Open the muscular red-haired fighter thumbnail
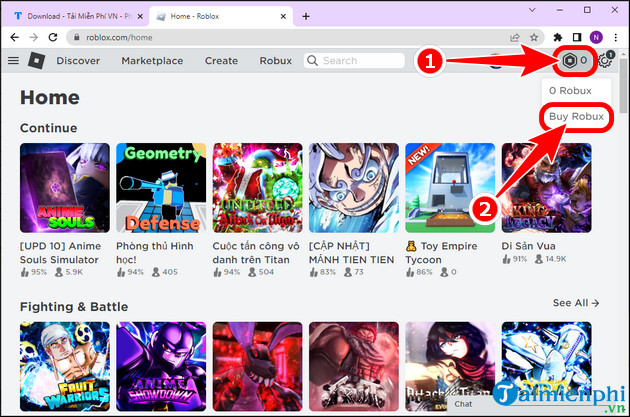 354,366
